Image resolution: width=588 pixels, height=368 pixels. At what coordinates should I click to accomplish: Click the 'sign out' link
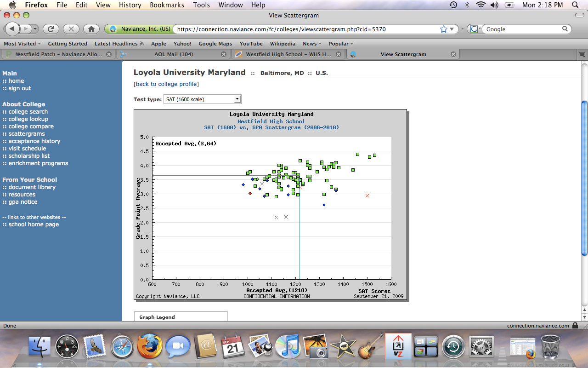tap(20, 88)
